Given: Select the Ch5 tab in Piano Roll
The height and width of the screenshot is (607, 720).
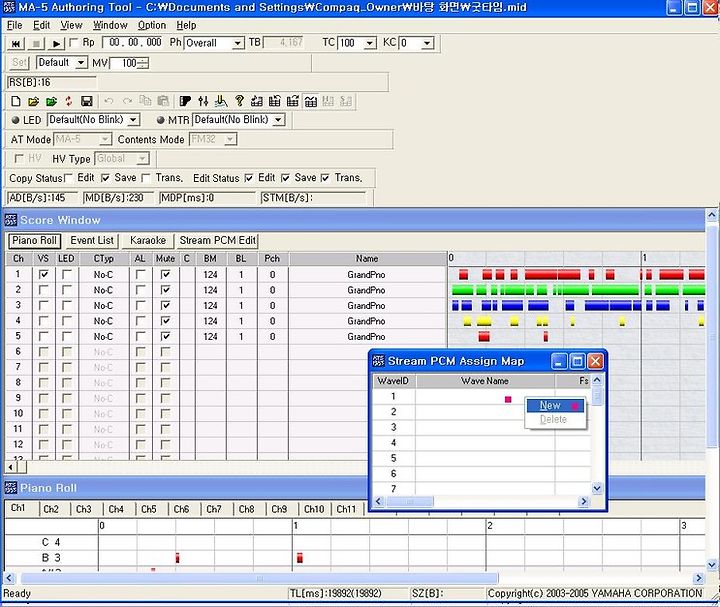Looking at the screenshot, I should pyautogui.click(x=149, y=509).
